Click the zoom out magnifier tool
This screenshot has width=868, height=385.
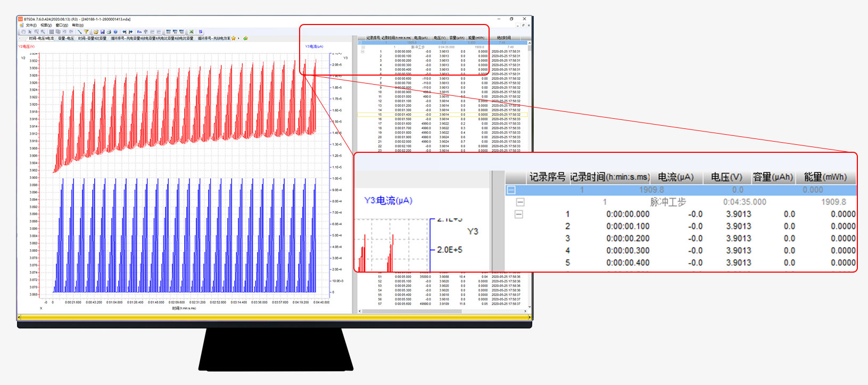click(x=43, y=32)
